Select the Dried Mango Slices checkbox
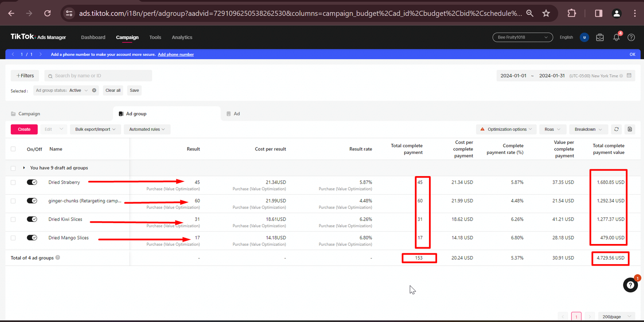Image resolution: width=644 pixels, height=322 pixels. pos(13,238)
